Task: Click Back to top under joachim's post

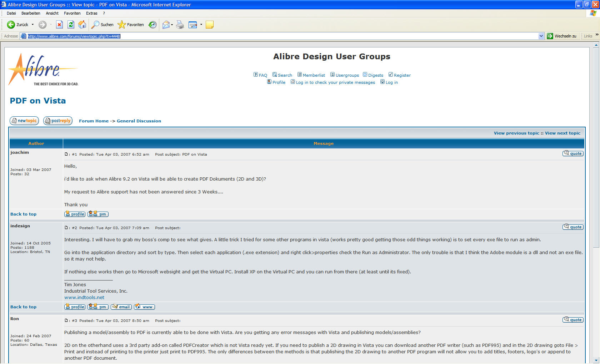Action: (23, 214)
